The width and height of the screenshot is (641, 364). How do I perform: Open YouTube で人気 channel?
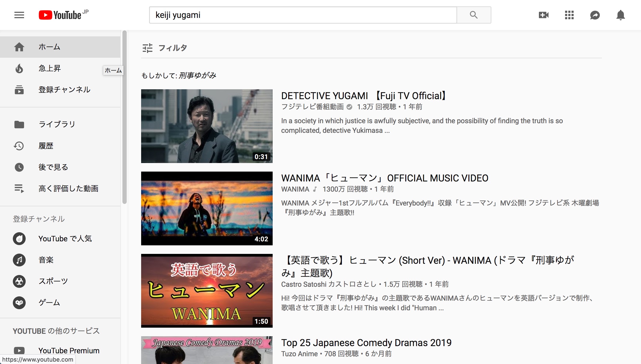point(60,239)
